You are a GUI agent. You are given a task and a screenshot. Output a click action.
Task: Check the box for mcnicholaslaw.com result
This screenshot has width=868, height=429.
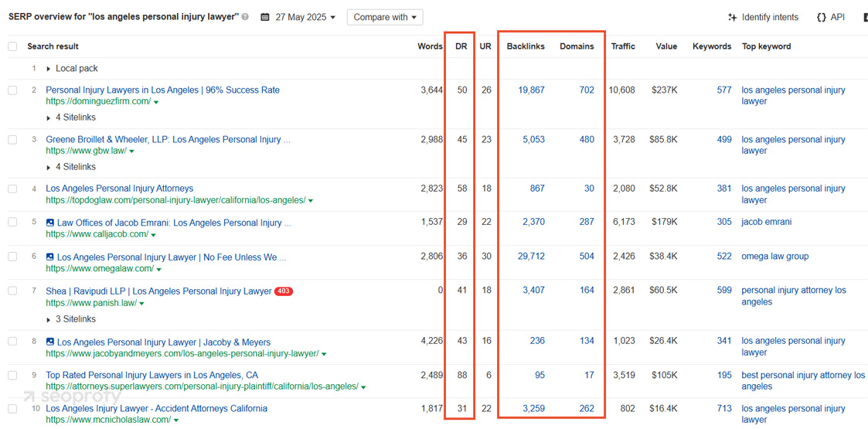coord(12,409)
